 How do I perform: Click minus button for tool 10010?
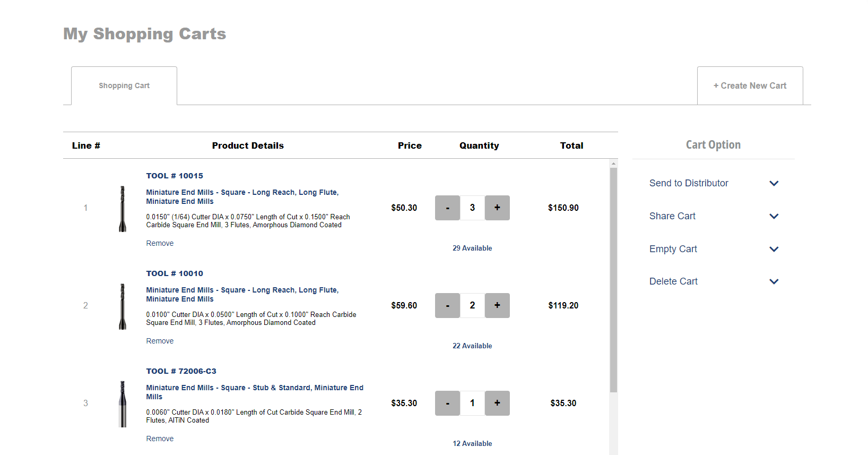point(447,305)
